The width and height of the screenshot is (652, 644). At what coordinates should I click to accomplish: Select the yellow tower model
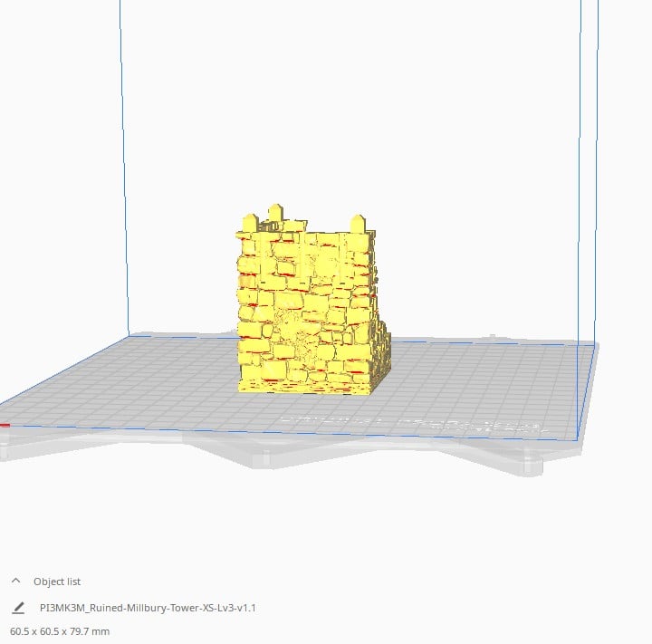click(308, 308)
